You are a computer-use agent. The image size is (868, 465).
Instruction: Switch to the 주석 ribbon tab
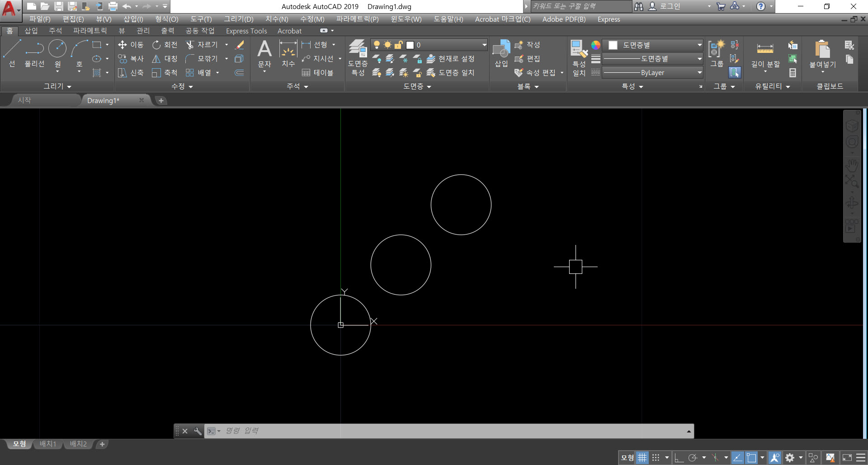(x=56, y=31)
